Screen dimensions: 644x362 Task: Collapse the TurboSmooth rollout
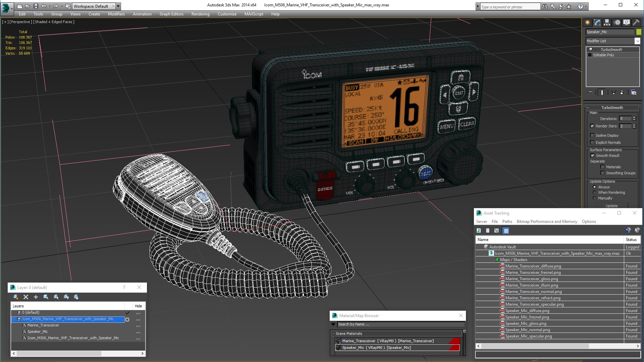588,108
